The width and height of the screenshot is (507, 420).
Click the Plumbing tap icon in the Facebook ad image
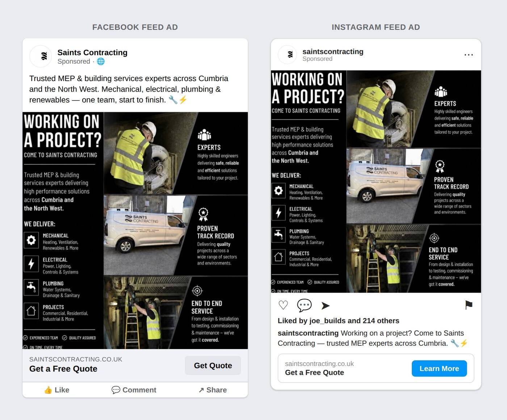[31, 287]
